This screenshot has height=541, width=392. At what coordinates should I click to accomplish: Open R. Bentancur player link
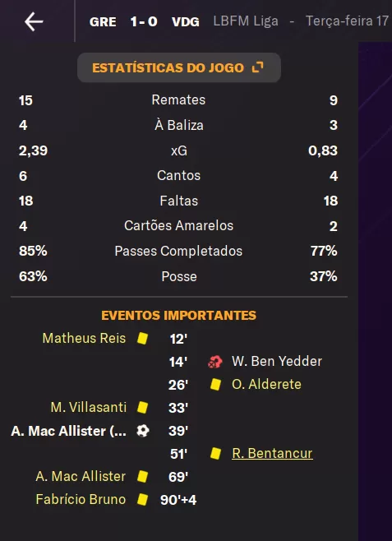pos(272,453)
